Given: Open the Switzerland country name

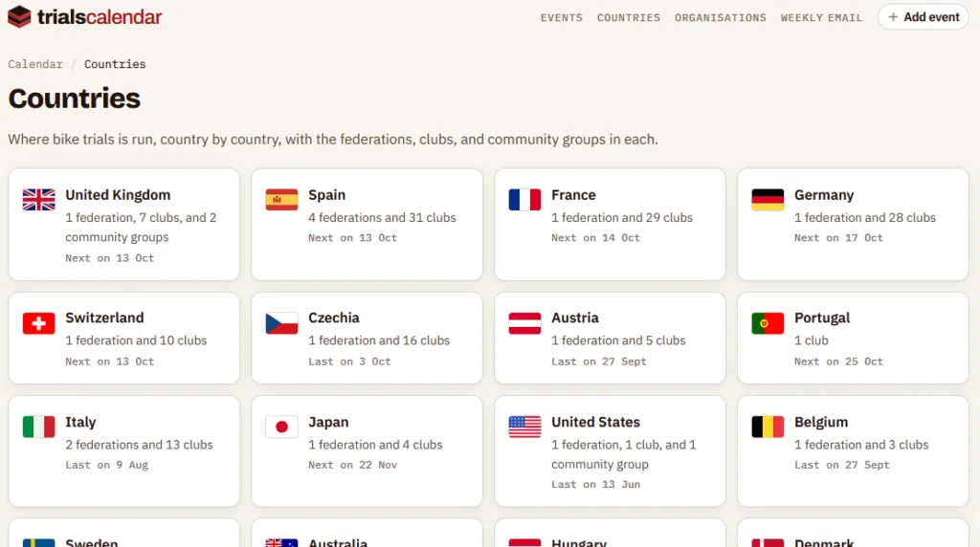Looking at the screenshot, I should (104, 317).
